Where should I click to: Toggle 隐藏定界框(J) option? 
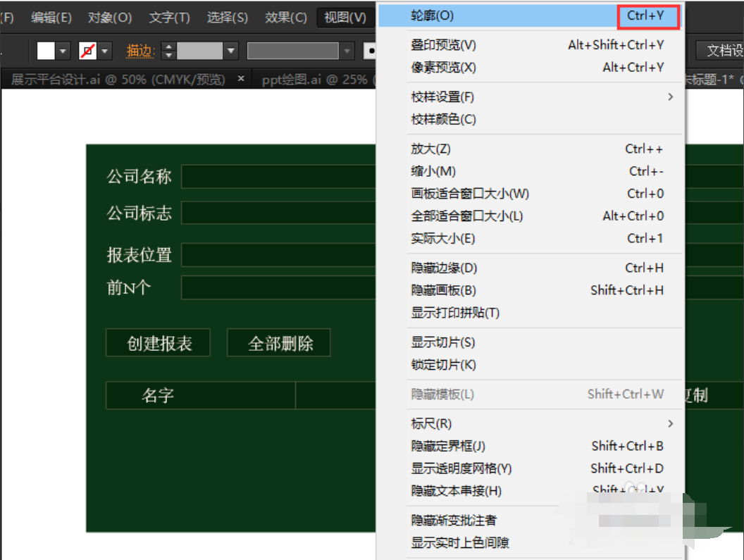(x=530, y=446)
